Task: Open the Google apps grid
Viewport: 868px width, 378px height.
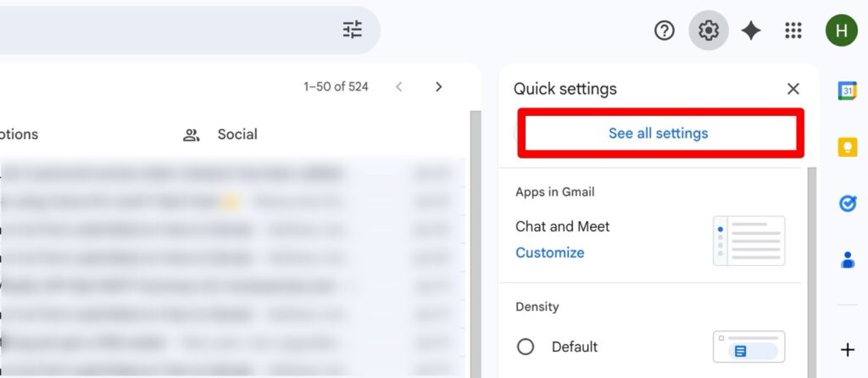Action: 793,31
